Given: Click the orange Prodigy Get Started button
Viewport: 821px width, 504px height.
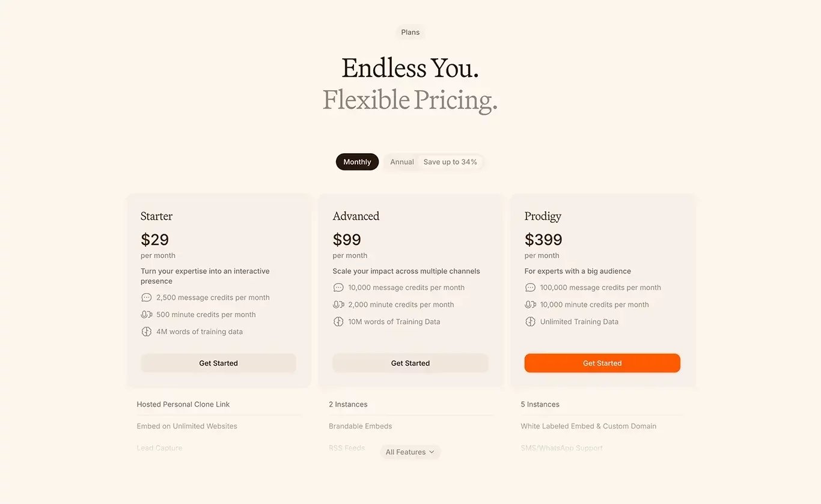Looking at the screenshot, I should click(x=602, y=363).
